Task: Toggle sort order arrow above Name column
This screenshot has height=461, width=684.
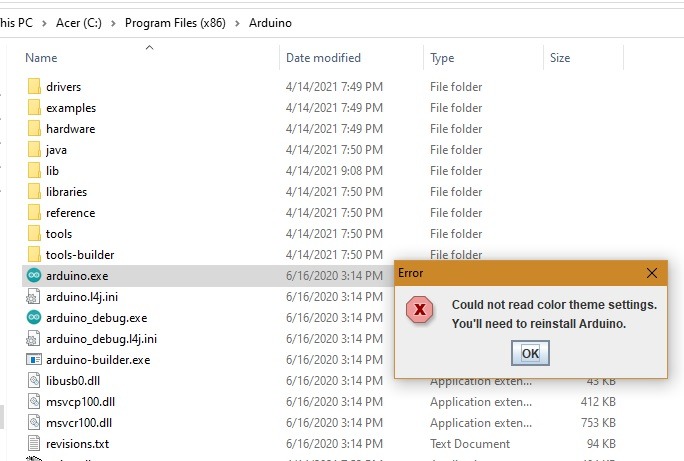Action: pyautogui.click(x=149, y=48)
